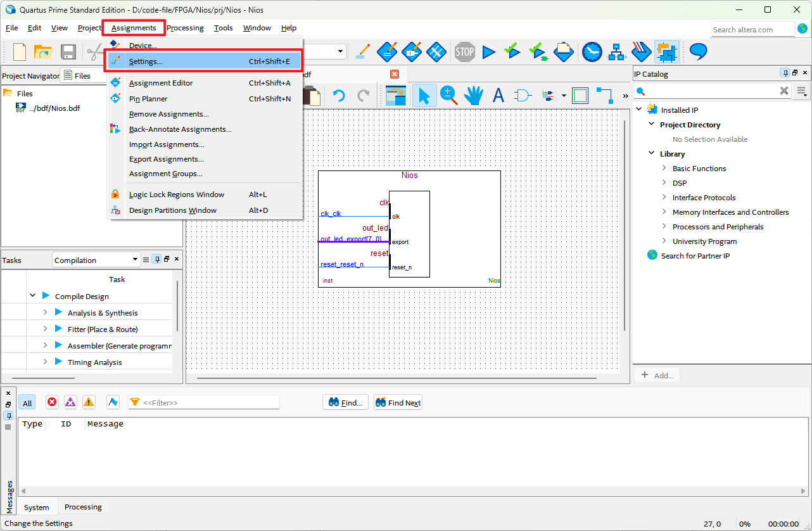The height and width of the screenshot is (531, 812).
Task: Expand Processors and Peripherals category
Action: point(664,226)
